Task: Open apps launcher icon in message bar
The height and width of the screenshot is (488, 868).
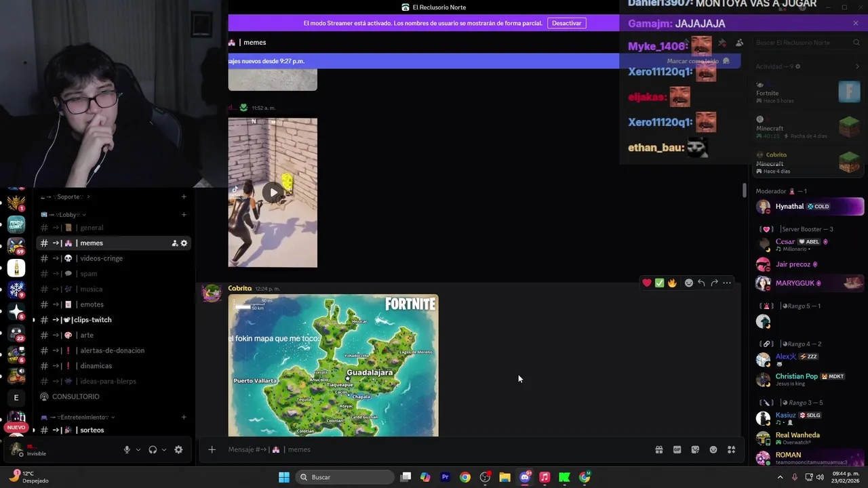Action: point(731,449)
